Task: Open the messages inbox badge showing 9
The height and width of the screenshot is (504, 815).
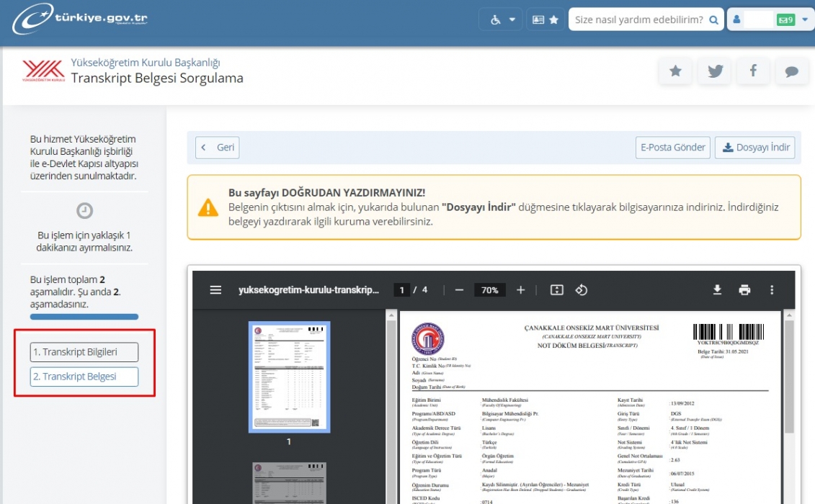Action: (785, 19)
